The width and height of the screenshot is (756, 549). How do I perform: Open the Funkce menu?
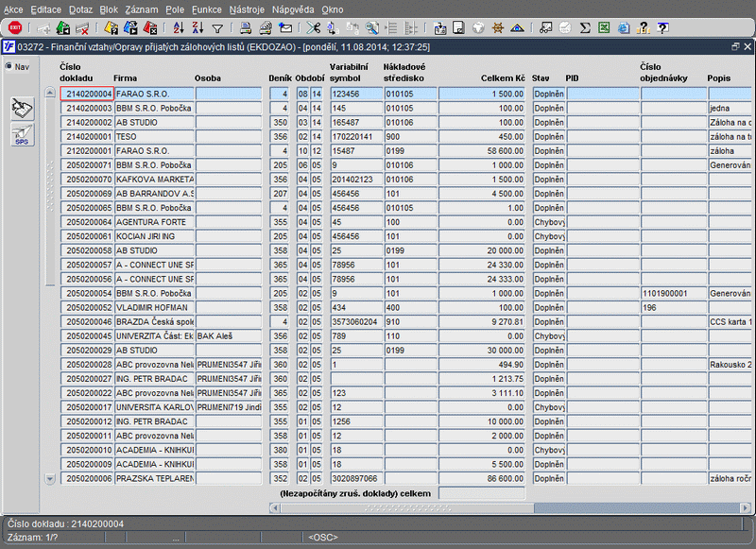[207, 9]
